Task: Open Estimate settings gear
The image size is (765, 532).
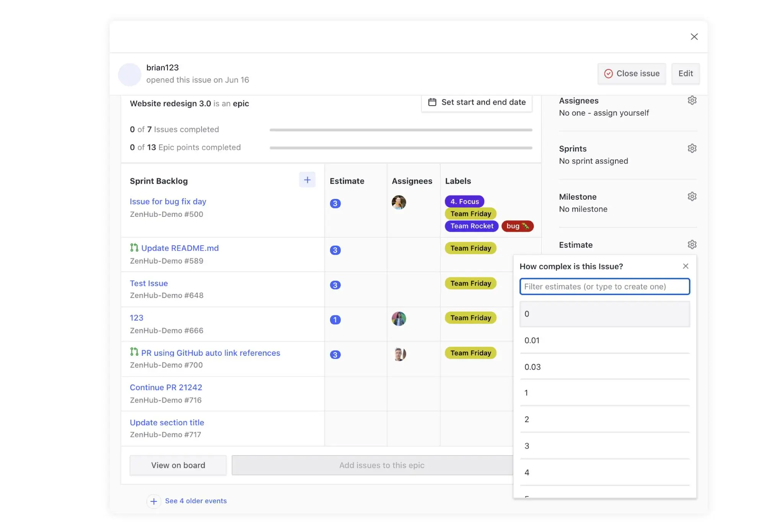Action: (x=692, y=245)
